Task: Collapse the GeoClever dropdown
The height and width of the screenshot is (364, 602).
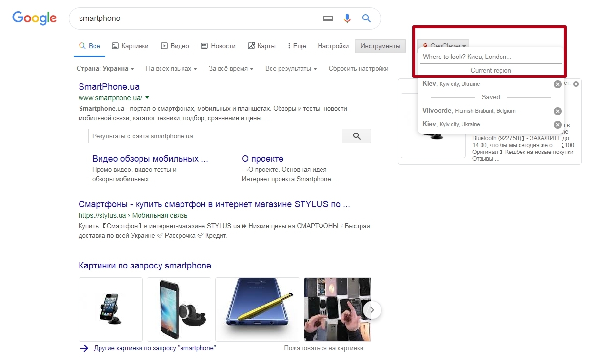Action: click(x=443, y=46)
